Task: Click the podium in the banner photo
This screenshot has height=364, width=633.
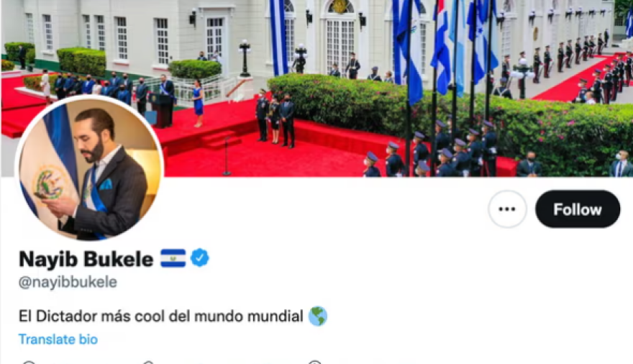Action: click(162, 110)
